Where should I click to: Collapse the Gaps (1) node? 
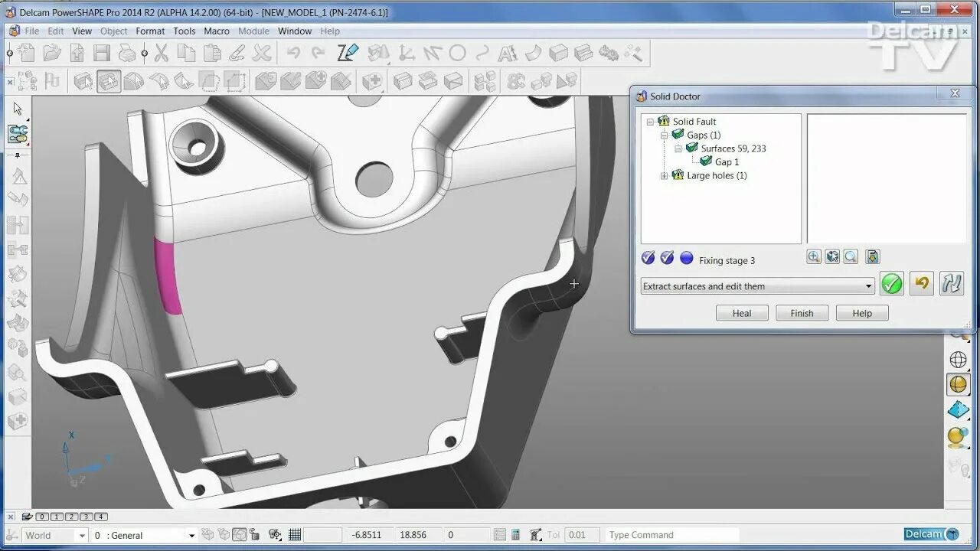[665, 135]
